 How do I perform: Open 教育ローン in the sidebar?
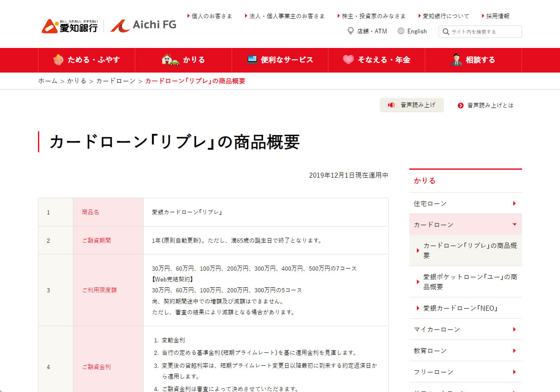click(466, 351)
